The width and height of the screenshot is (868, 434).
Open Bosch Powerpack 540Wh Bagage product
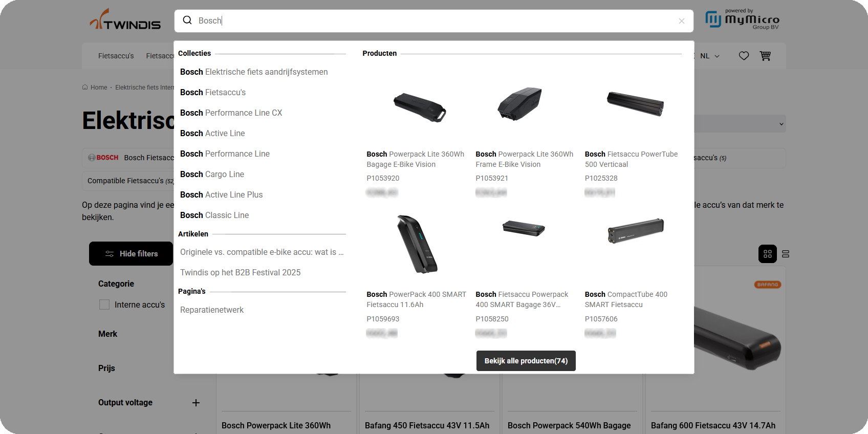pyautogui.click(x=569, y=425)
